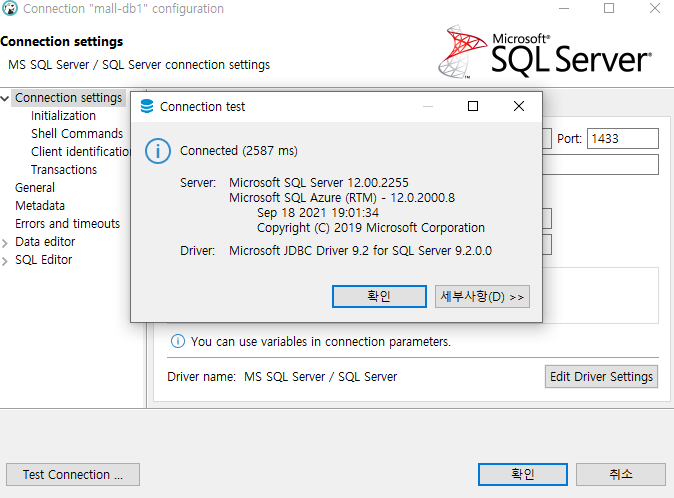Screen dimensions: 674x498
Task: Open the Shell Commands settings page
Action: (x=77, y=134)
